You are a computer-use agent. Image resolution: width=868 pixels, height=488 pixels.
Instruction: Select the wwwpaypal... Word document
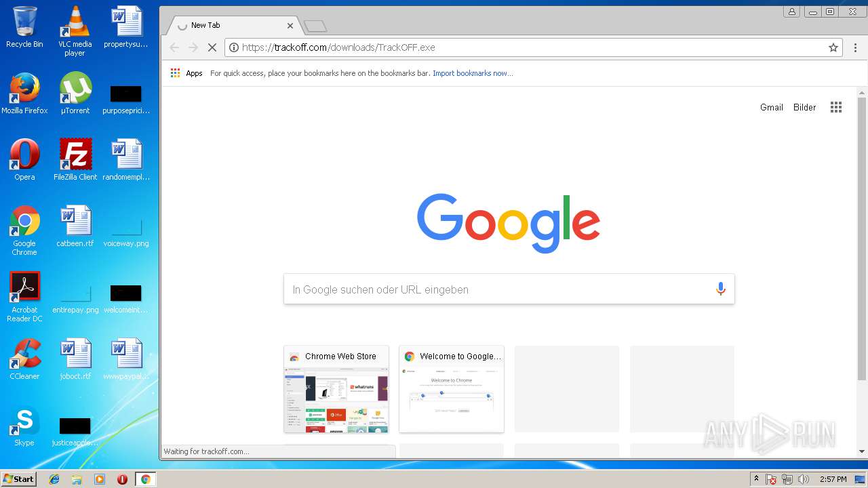click(x=125, y=359)
